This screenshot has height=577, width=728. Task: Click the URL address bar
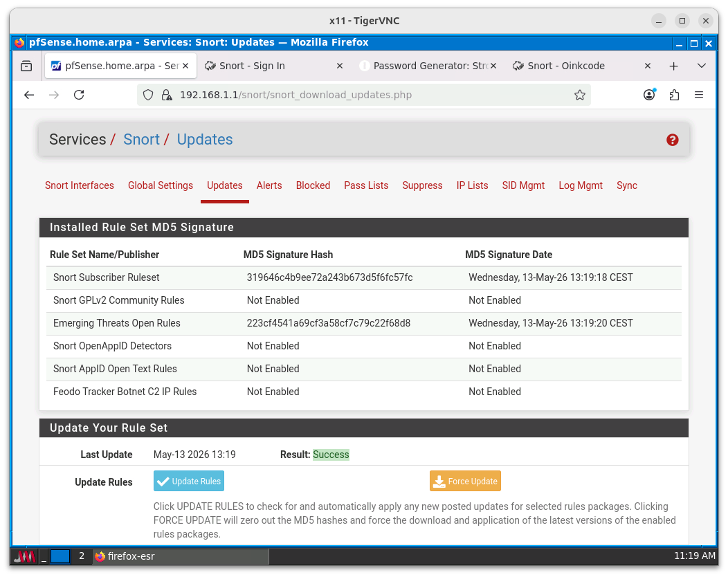(x=363, y=95)
